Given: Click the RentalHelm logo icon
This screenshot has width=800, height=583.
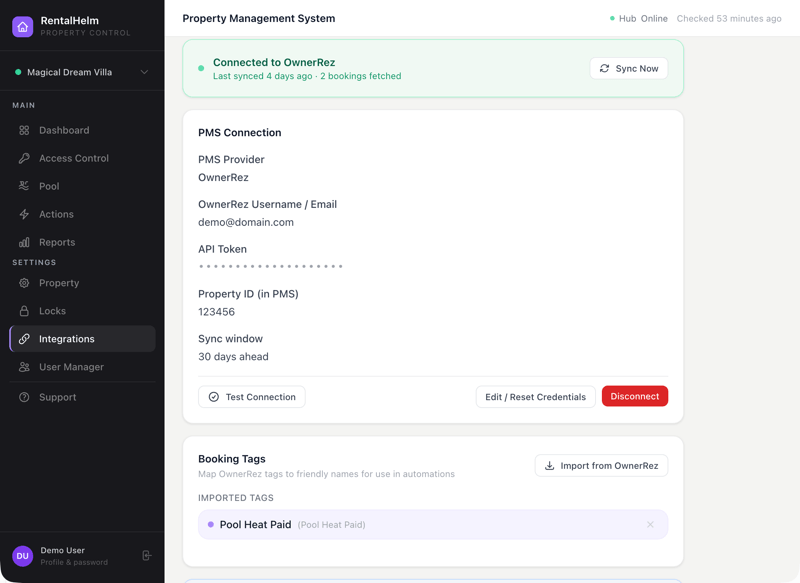Looking at the screenshot, I should tap(21, 27).
